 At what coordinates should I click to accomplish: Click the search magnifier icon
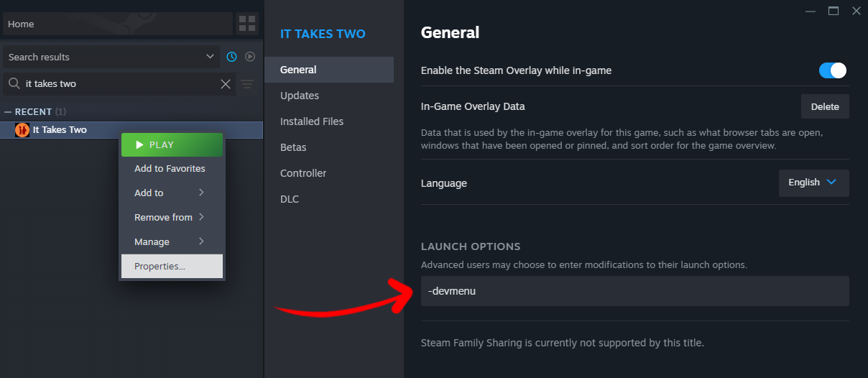pos(14,84)
